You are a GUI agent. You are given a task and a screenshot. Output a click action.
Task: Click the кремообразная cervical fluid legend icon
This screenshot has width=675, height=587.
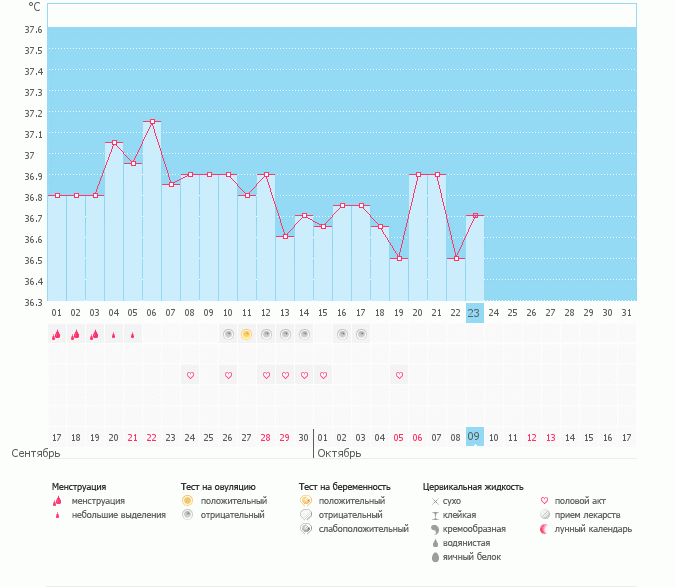pyautogui.click(x=435, y=529)
